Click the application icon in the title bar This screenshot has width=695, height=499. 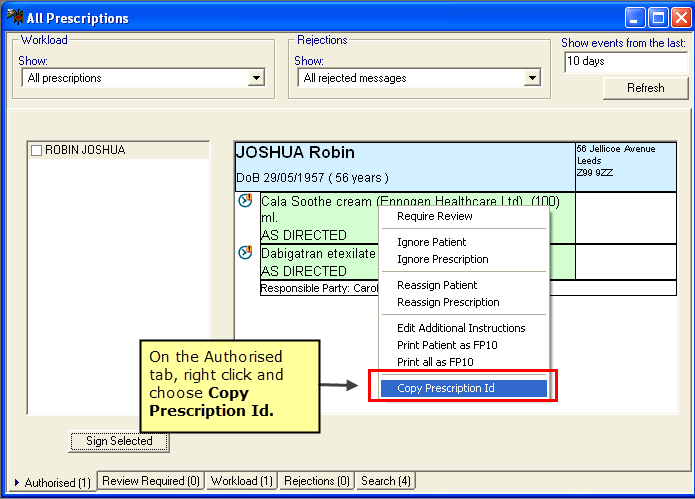(13, 17)
